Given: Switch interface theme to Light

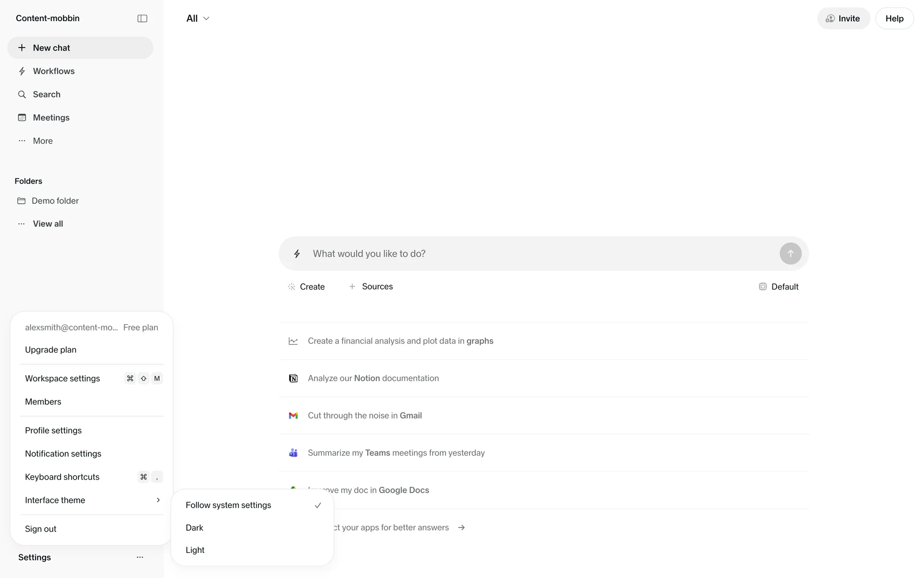Looking at the screenshot, I should click(195, 550).
